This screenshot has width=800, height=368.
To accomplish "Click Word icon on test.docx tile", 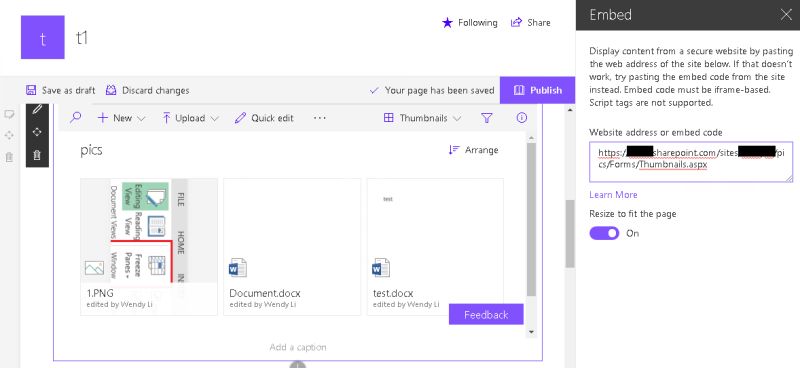I will point(381,268).
